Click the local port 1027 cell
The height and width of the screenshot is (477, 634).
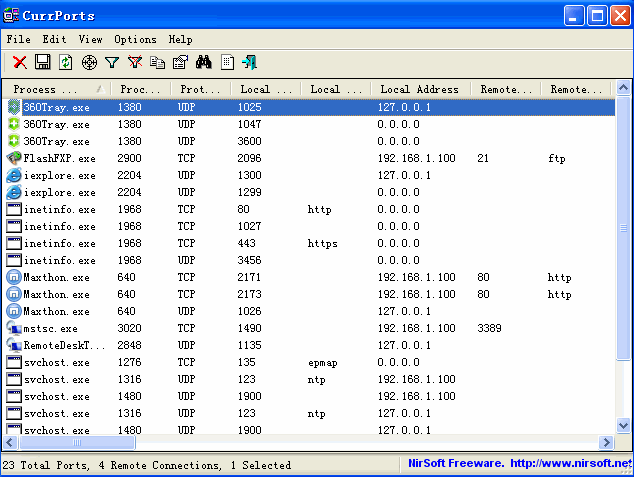tap(249, 226)
